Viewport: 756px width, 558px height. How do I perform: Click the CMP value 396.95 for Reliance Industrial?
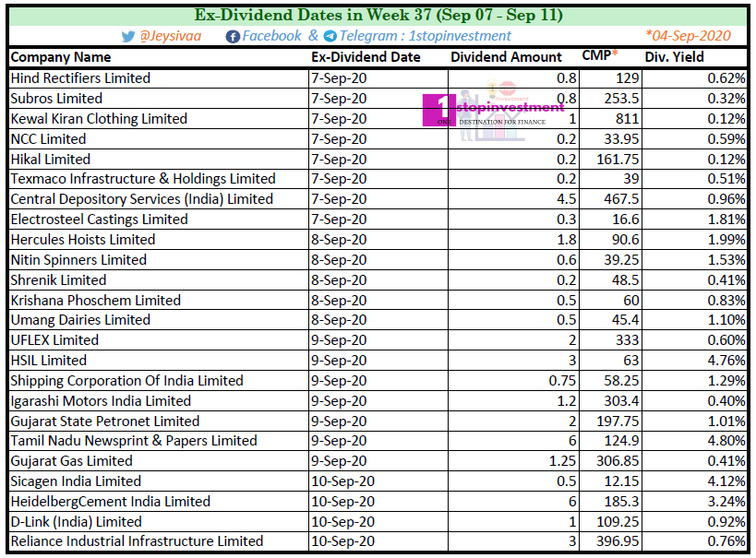[618, 541]
